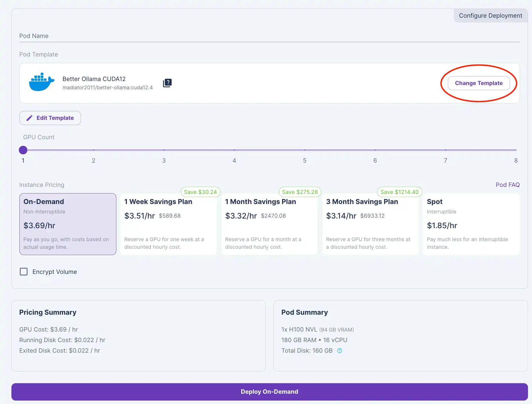Screen dimensions: 532x404
Task: Switch to Spot interruptible pricing
Action: point(471,224)
